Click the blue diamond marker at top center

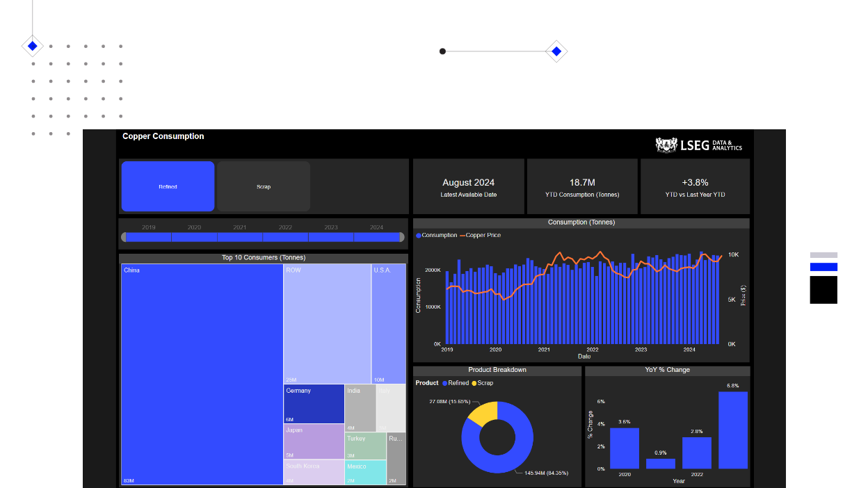pos(556,51)
